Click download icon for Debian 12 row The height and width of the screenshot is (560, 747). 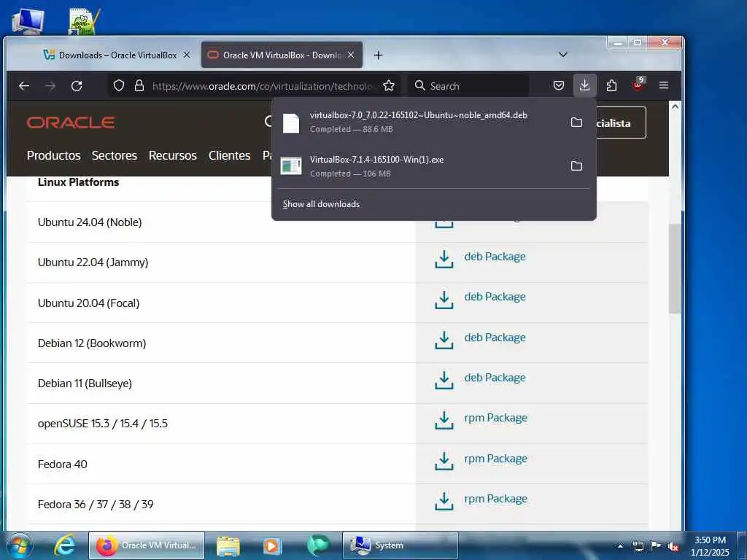444,340
